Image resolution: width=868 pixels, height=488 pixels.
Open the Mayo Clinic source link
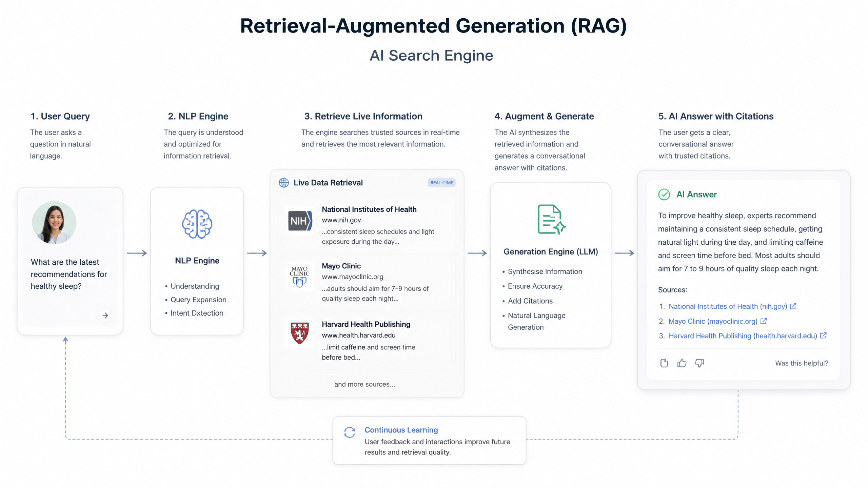713,321
